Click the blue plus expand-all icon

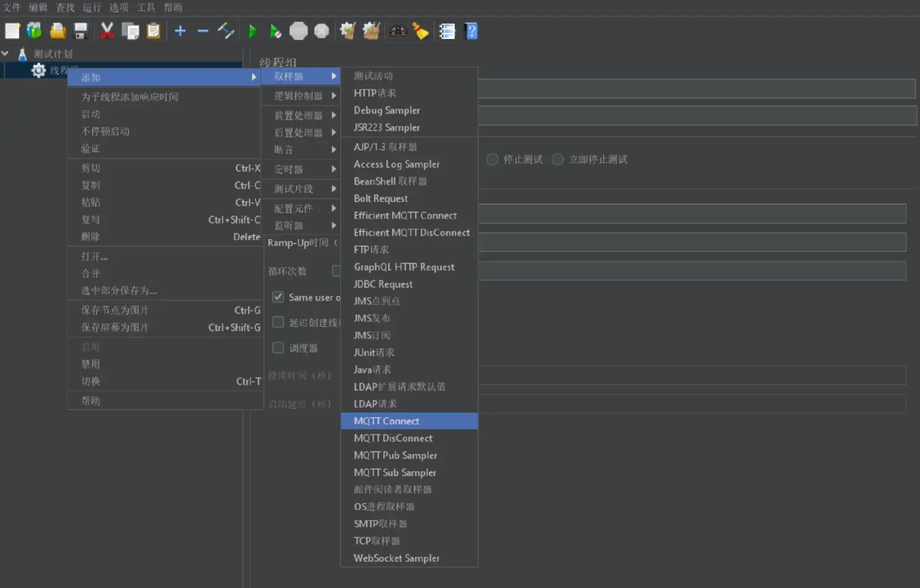[180, 31]
